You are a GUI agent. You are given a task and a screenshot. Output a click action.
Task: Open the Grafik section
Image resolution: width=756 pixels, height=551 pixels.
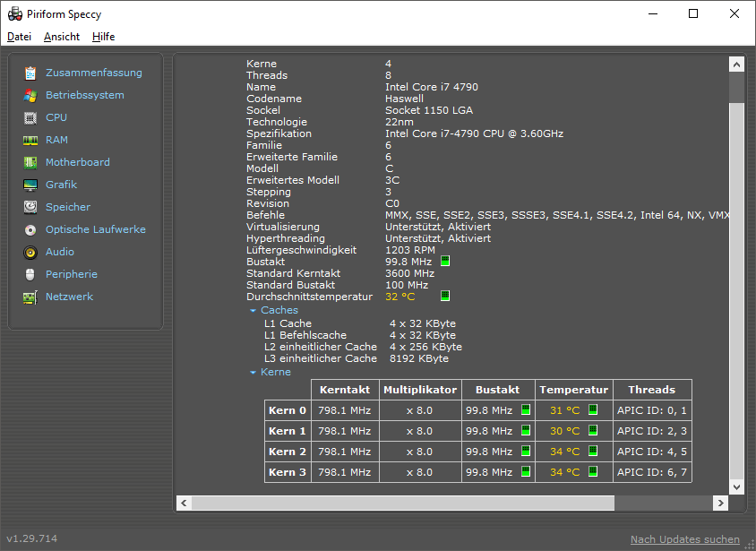[61, 185]
